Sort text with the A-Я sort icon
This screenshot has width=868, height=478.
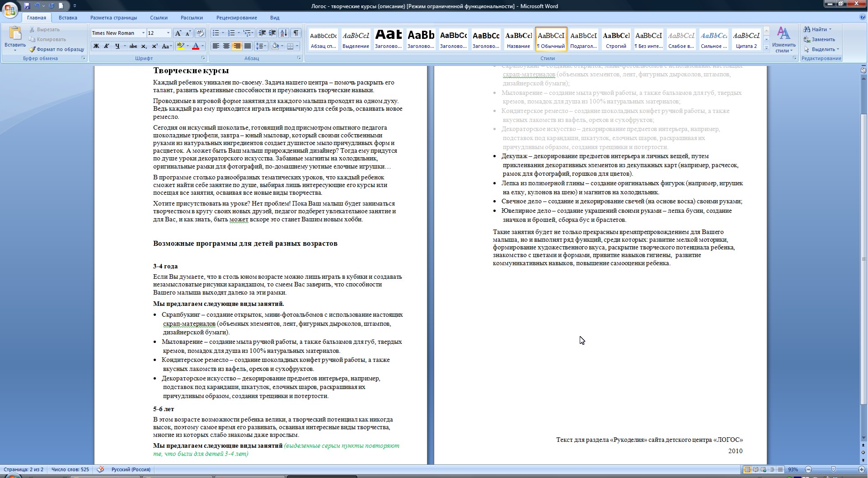[x=284, y=33]
